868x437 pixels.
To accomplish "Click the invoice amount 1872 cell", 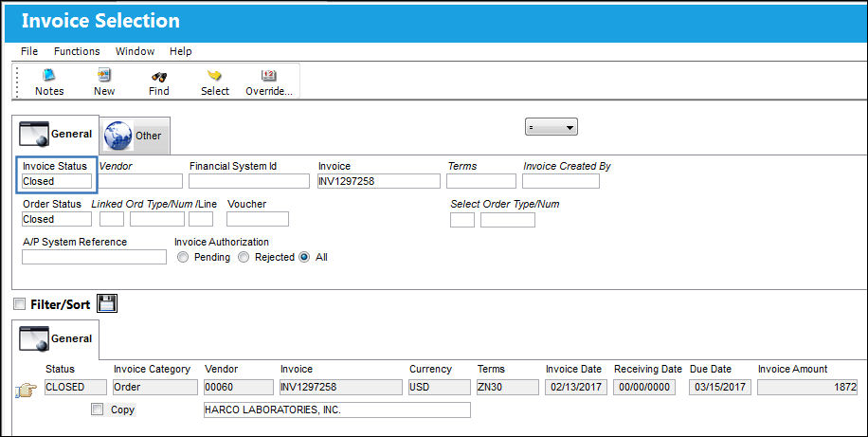I will (807, 387).
